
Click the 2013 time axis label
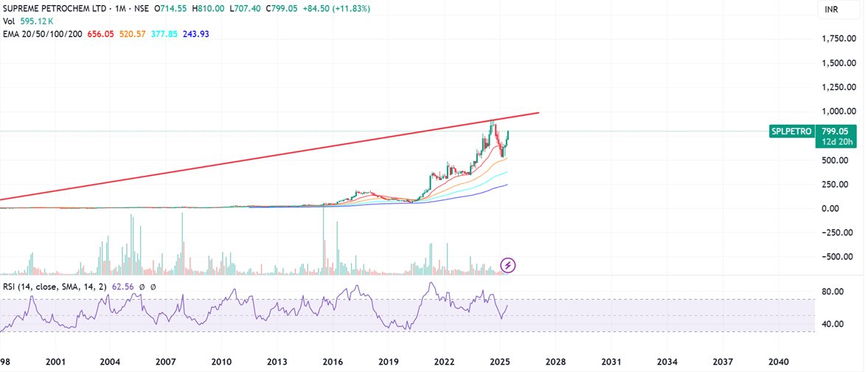(x=277, y=361)
